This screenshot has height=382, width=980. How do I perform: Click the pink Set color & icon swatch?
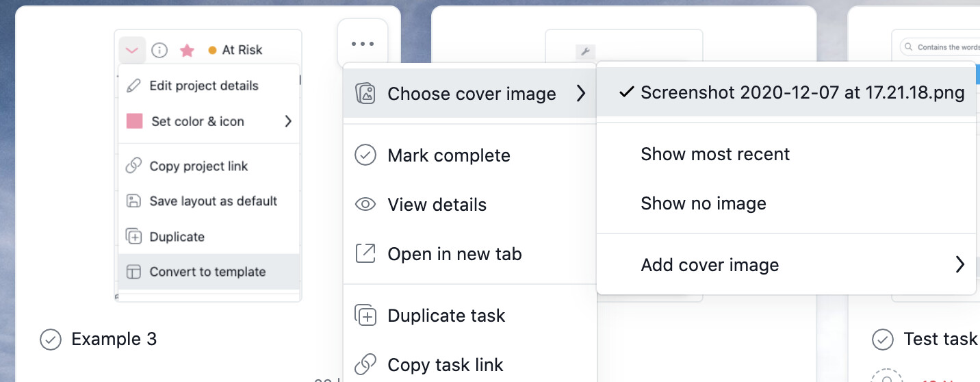(135, 121)
